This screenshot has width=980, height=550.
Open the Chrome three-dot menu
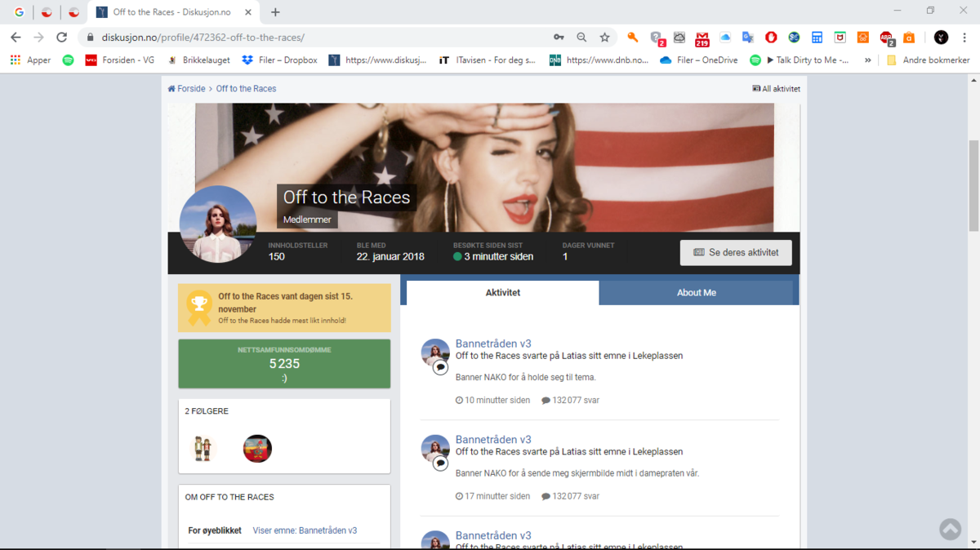[x=964, y=38]
